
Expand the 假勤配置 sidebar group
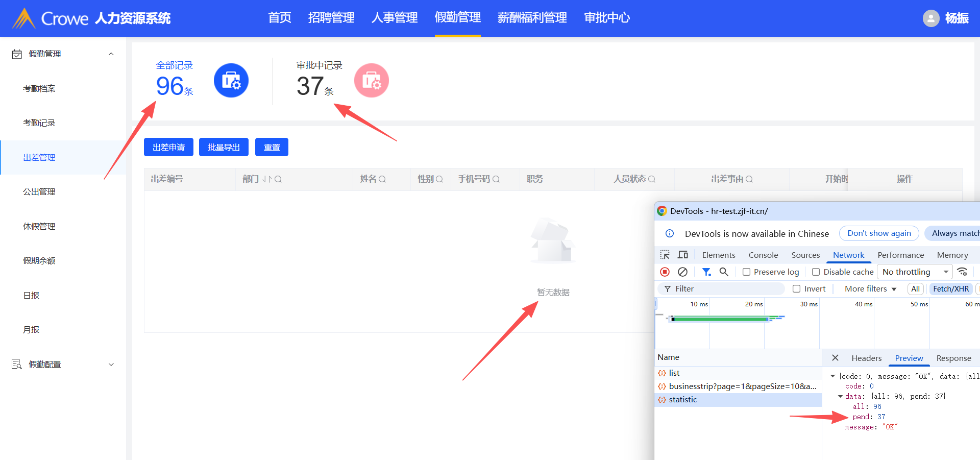(x=111, y=364)
